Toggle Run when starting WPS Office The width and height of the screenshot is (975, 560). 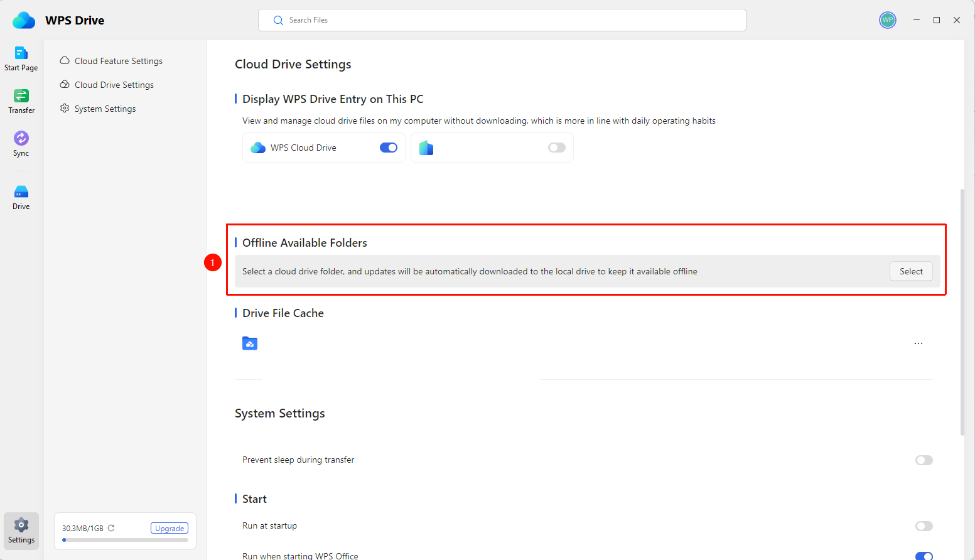click(x=924, y=556)
